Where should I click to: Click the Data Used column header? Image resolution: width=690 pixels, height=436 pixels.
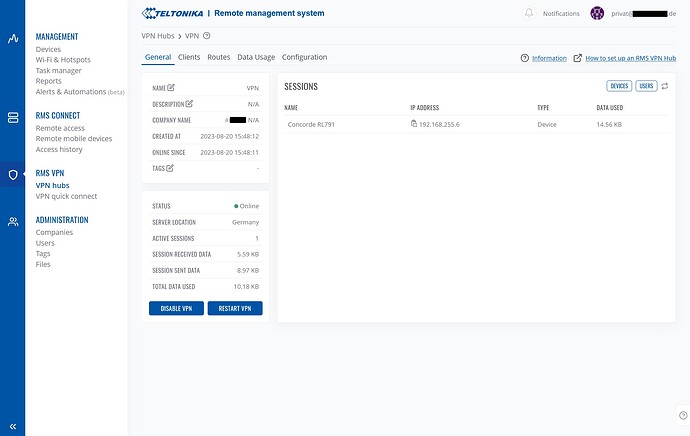[x=609, y=108]
